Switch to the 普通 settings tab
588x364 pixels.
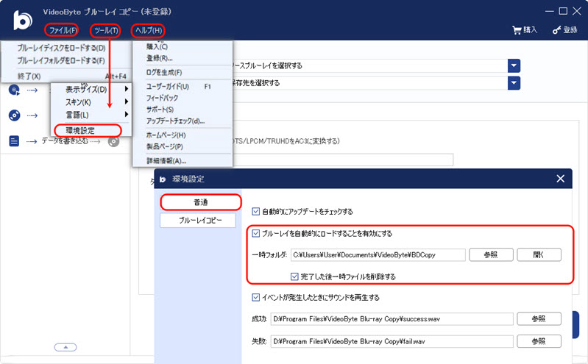[x=201, y=202]
